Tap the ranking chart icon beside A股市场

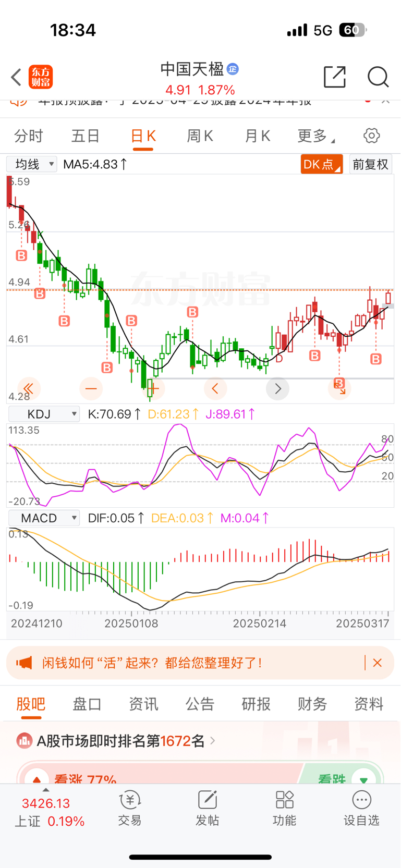[24, 740]
